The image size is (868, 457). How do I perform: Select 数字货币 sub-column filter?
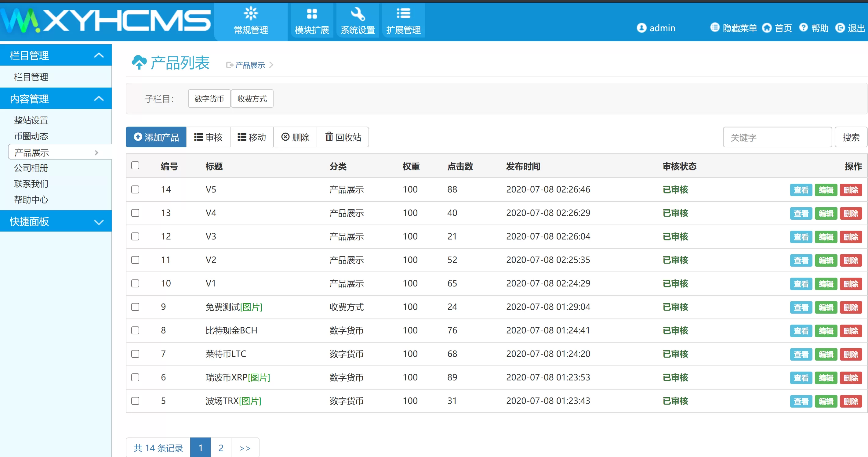point(209,98)
